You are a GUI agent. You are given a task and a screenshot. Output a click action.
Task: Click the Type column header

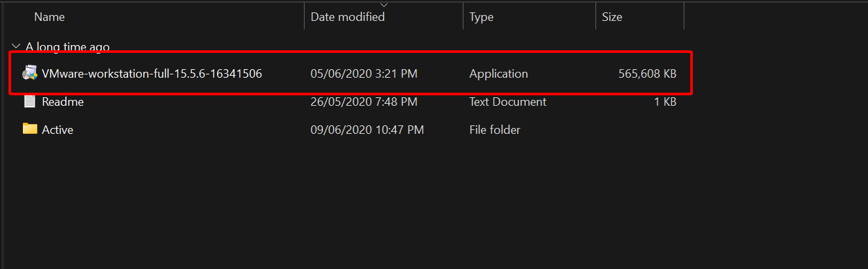(481, 17)
